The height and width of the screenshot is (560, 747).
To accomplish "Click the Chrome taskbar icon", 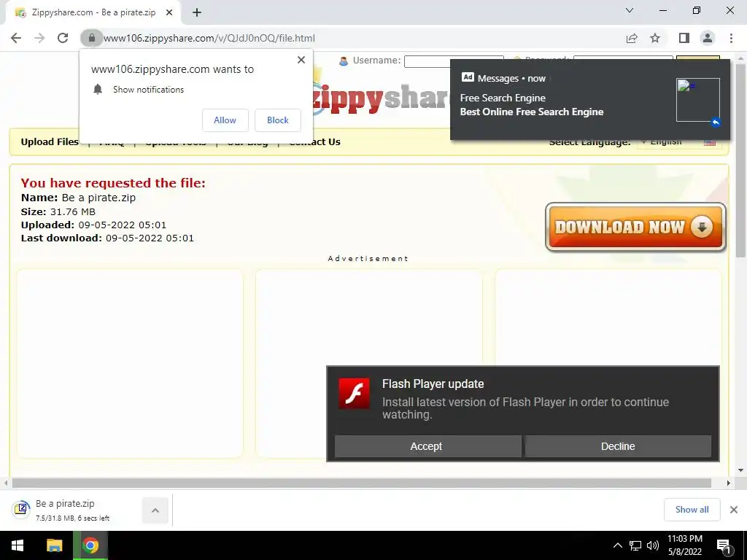I will pos(90,545).
